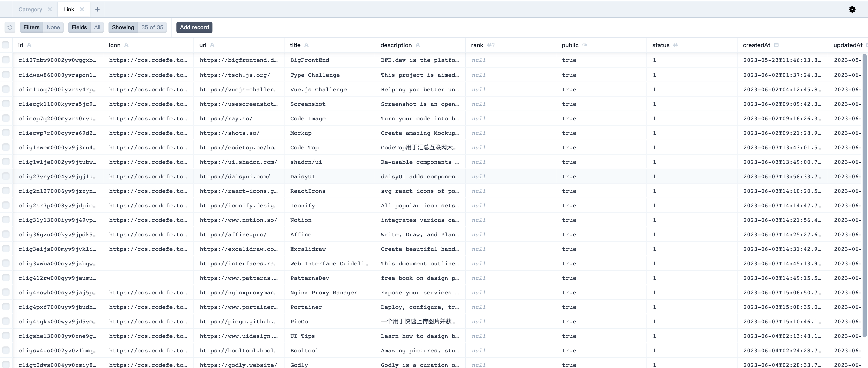This screenshot has width=868, height=368.
Task: Check the Mockup row checkbox
Action: 6,132
